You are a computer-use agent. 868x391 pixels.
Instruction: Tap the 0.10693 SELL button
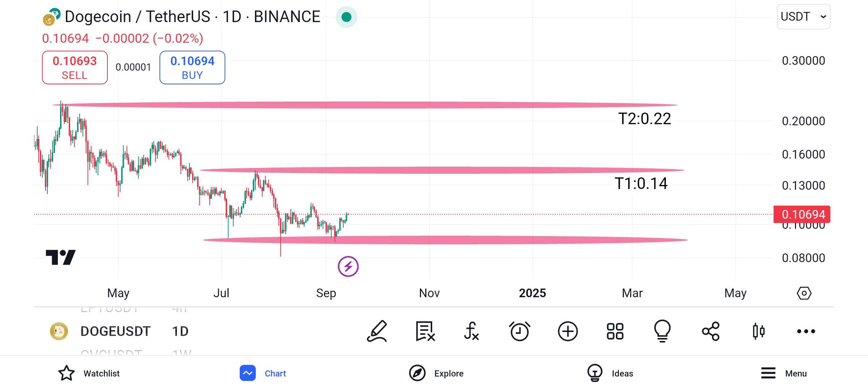(x=75, y=68)
